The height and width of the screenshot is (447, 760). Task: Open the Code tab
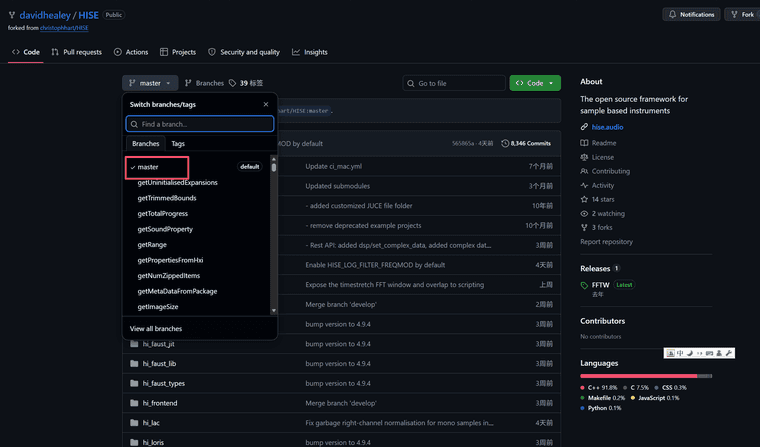coord(26,52)
